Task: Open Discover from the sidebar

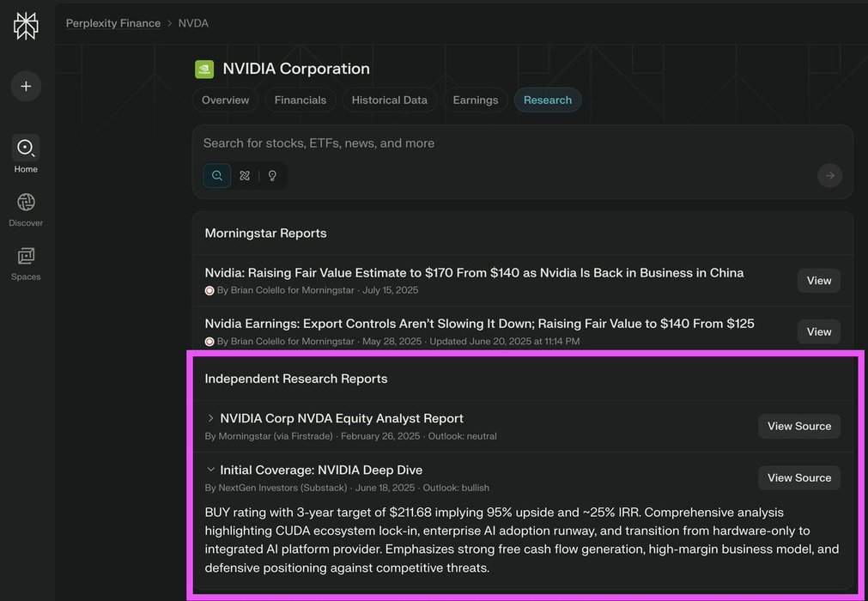Action: tap(26, 209)
